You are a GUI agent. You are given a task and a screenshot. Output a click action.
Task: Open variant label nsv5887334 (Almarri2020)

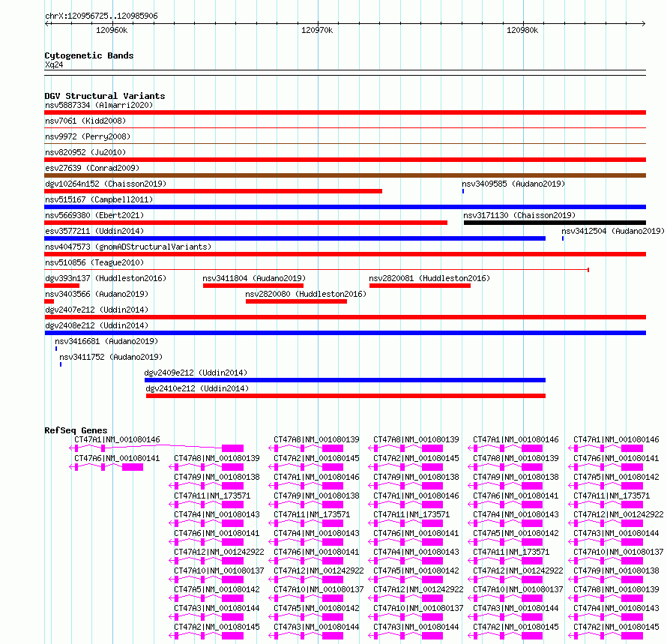(x=99, y=105)
